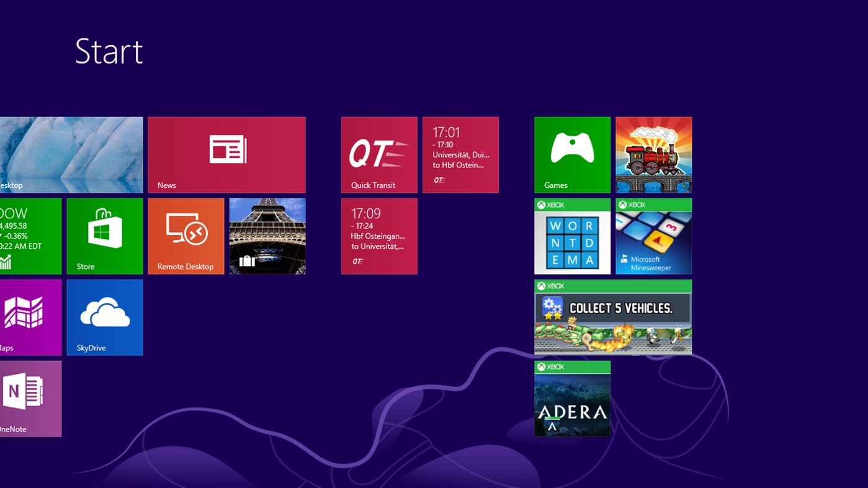868x488 pixels.
Task: Open the Travel app with Eiffel Tower photo
Action: tap(267, 236)
